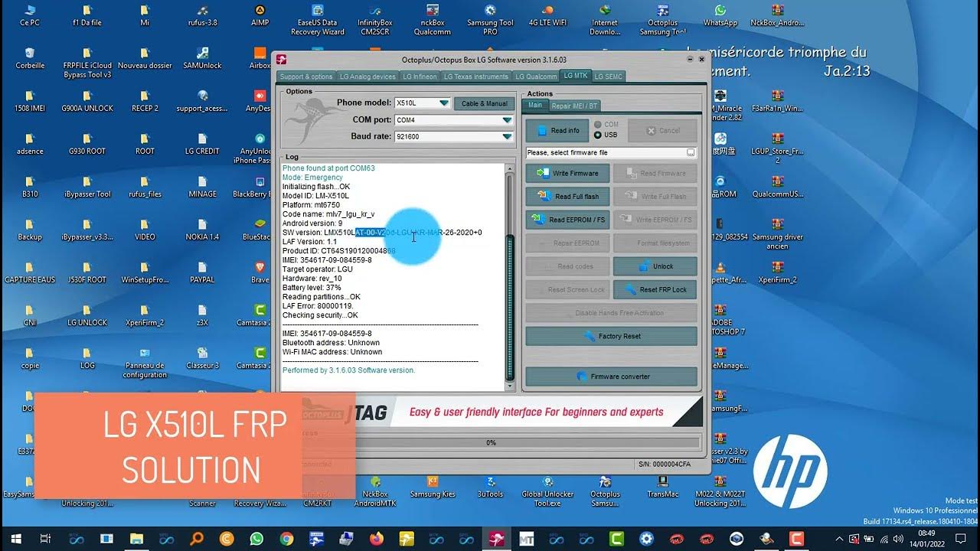This screenshot has width=980, height=551.
Task: Open PAYPAL desktop file
Action: 202,272
